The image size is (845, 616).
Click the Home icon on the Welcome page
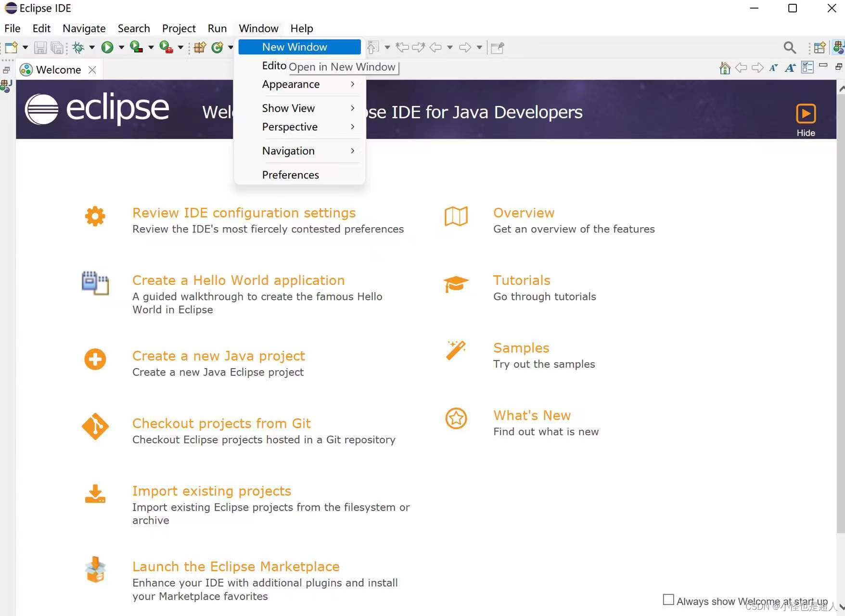725,68
